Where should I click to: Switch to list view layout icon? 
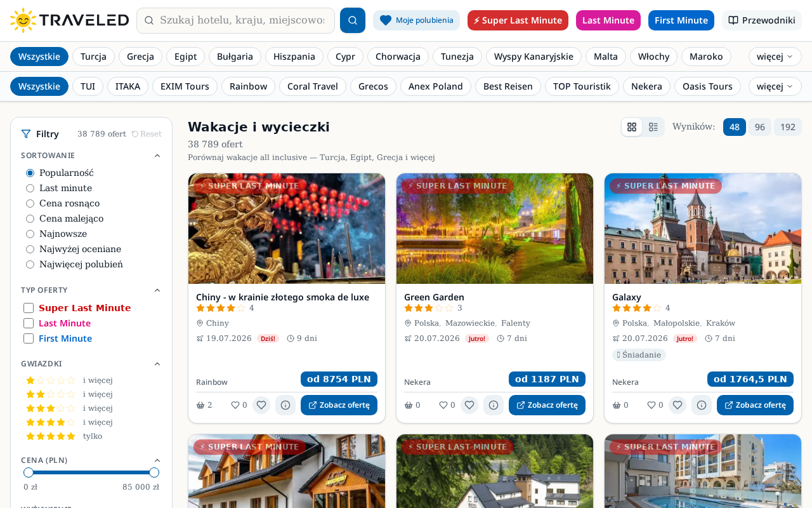point(653,127)
